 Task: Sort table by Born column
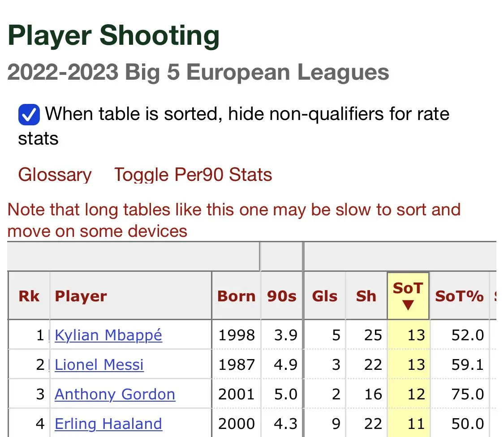pyautogui.click(x=236, y=296)
